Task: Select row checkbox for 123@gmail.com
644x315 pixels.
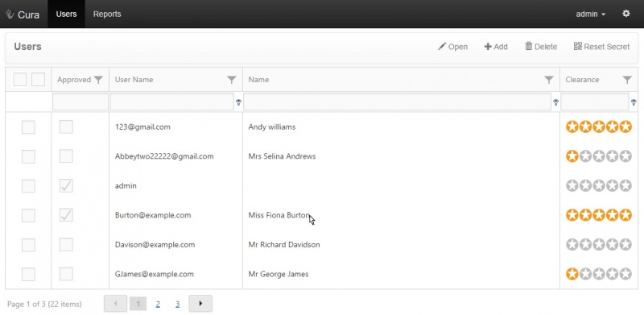Action: coord(28,127)
